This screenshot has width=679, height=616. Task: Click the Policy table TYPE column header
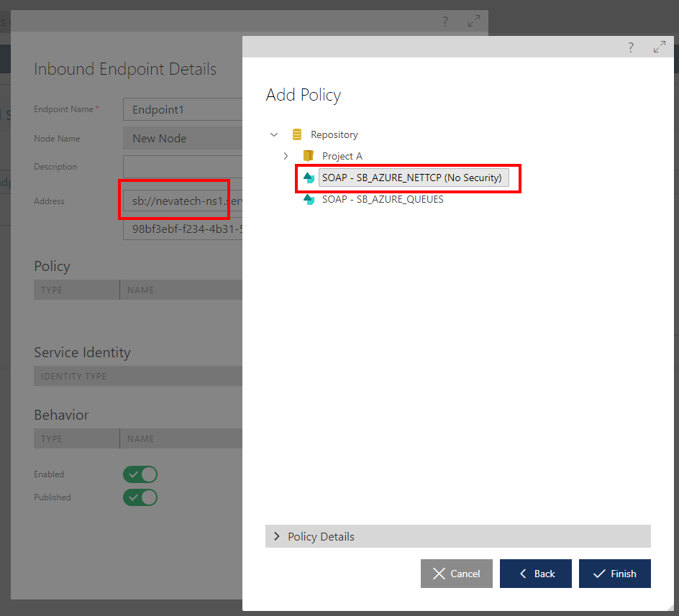pyautogui.click(x=77, y=290)
